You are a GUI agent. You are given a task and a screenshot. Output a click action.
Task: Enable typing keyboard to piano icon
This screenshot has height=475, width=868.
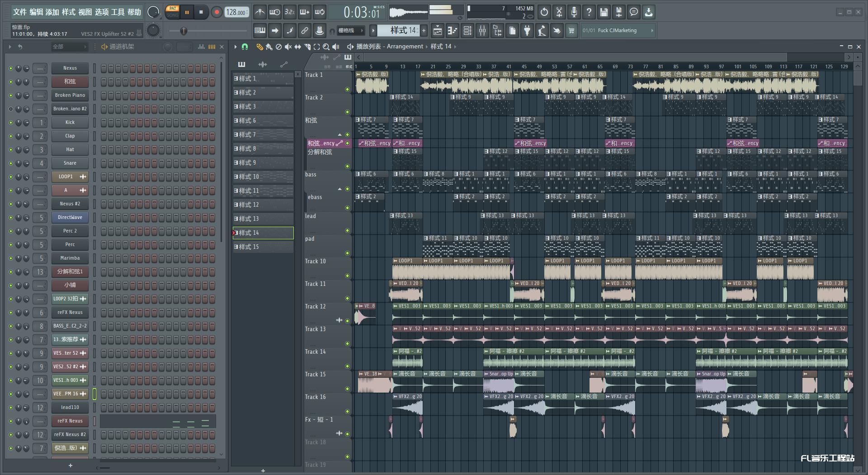[260, 31]
